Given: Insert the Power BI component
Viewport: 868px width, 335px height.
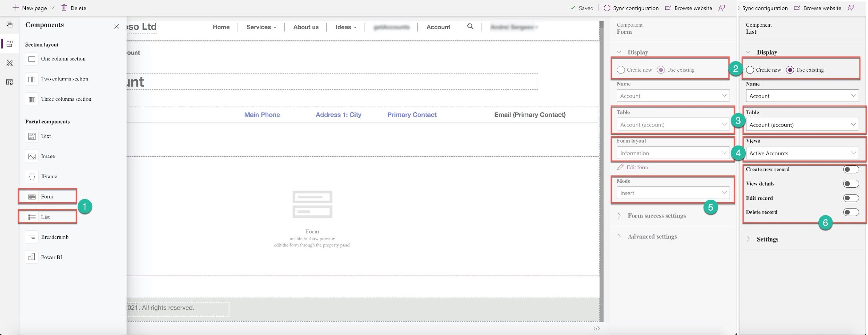Looking at the screenshot, I should [44, 257].
